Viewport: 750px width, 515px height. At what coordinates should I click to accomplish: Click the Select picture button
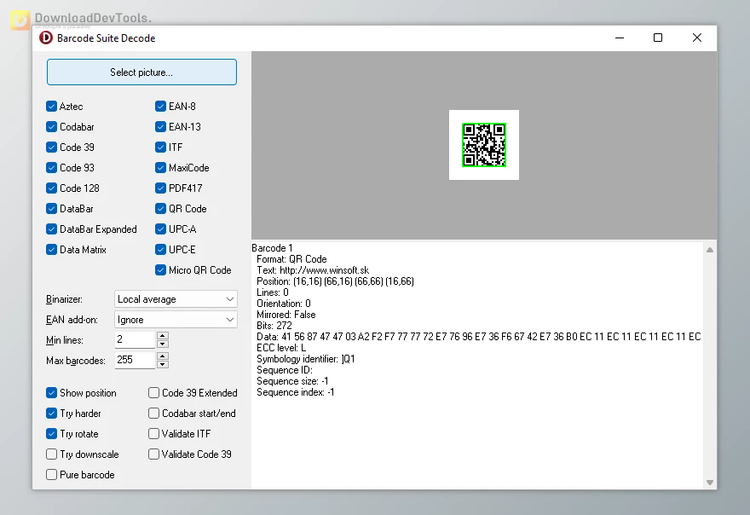[142, 72]
